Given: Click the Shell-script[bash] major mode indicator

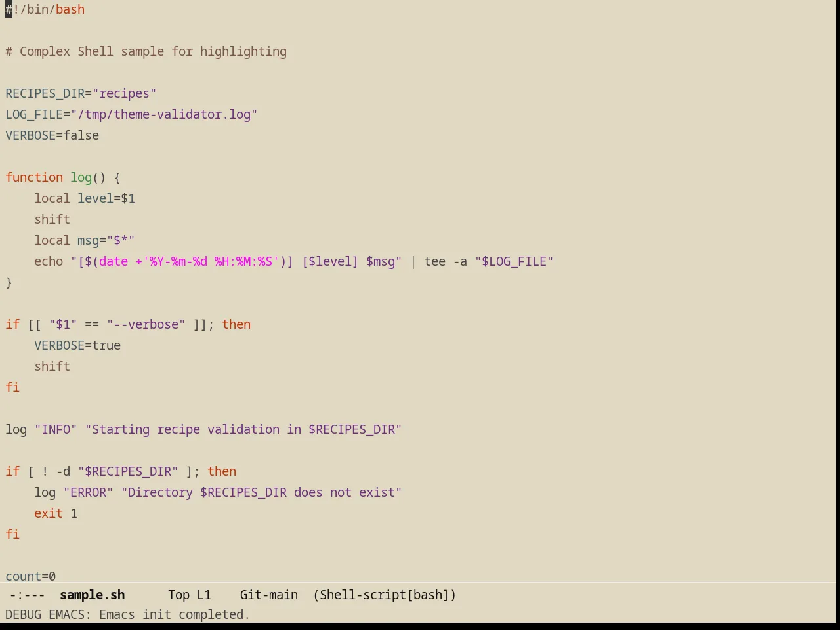Looking at the screenshot, I should [x=385, y=595].
